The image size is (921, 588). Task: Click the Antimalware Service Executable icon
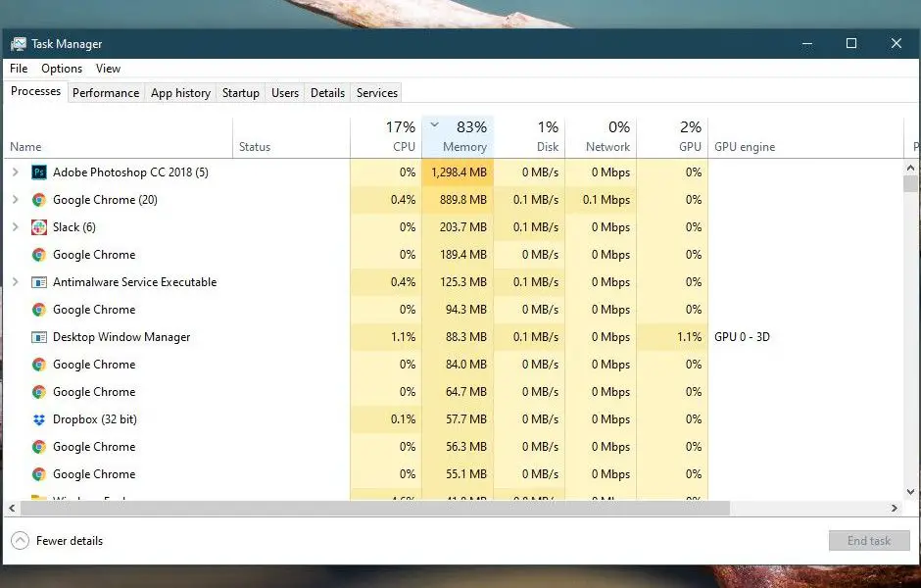pos(39,282)
